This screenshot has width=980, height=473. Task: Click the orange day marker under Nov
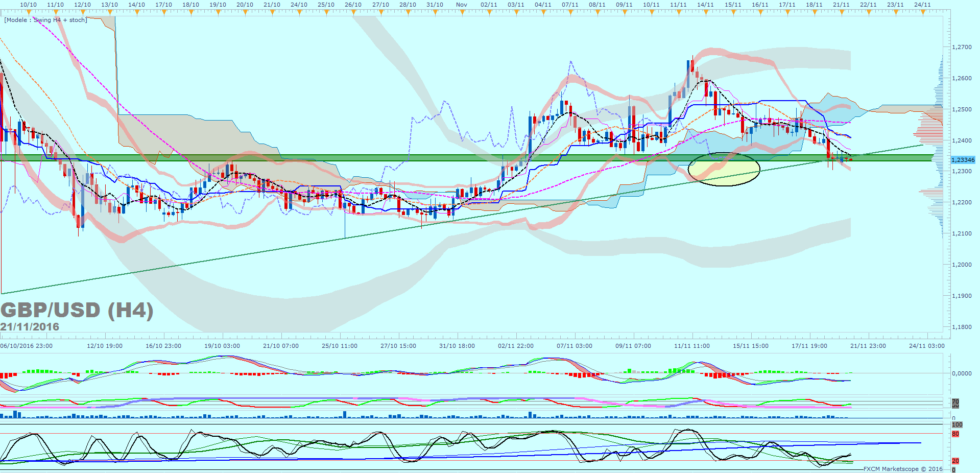(x=462, y=12)
